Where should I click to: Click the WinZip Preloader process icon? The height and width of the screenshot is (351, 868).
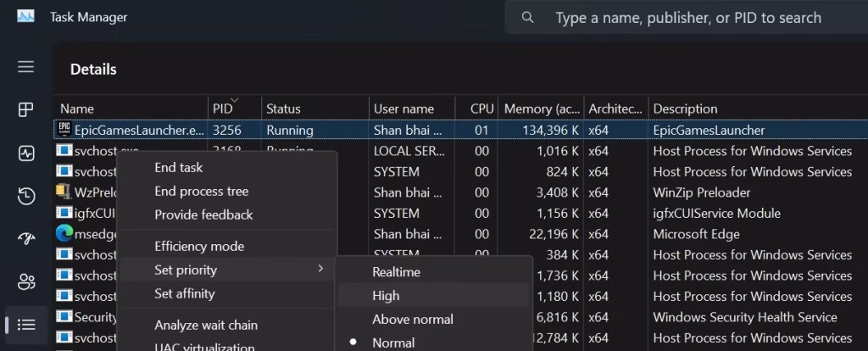click(x=64, y=192)
